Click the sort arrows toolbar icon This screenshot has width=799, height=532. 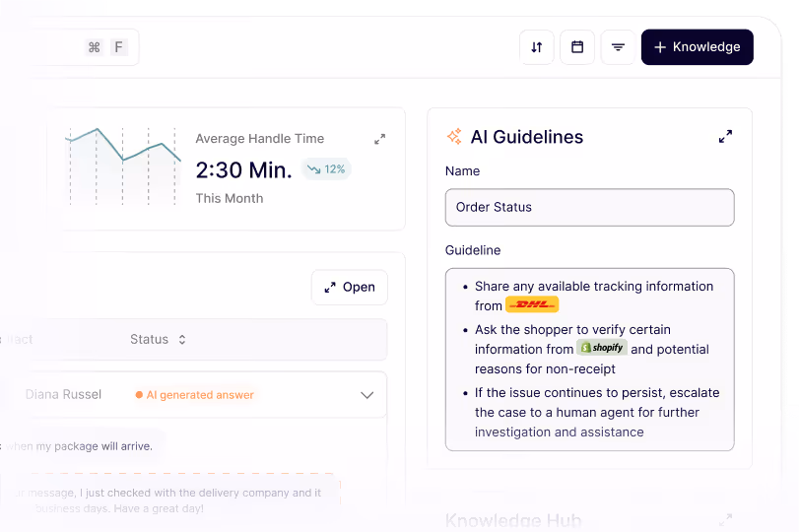pos(537,47)
